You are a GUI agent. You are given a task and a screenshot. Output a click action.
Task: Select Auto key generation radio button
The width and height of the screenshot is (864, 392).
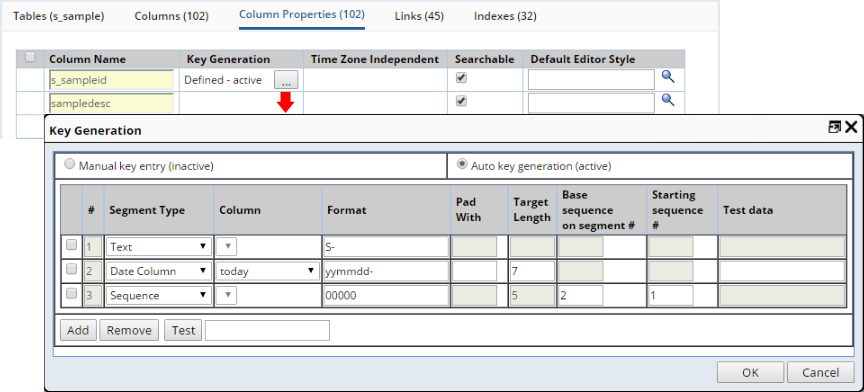(463, 164)
